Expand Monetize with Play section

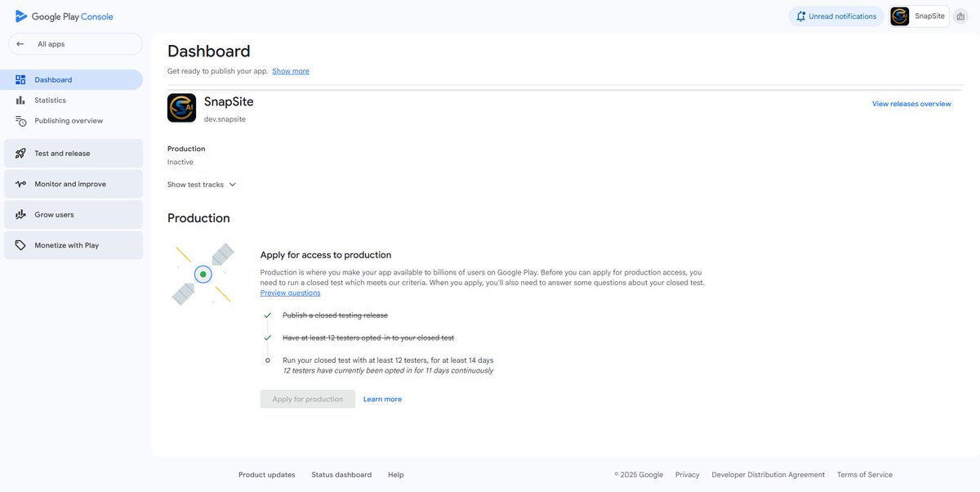coord(73,245)
